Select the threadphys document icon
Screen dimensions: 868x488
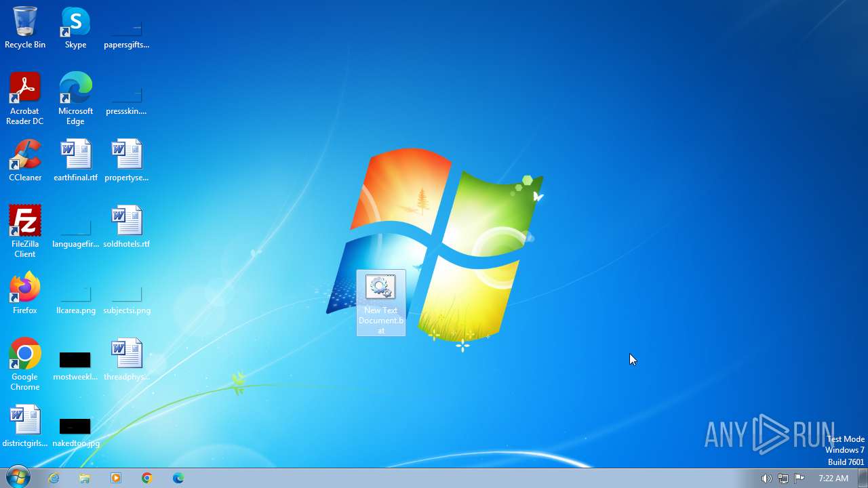(x=127, y=361)
